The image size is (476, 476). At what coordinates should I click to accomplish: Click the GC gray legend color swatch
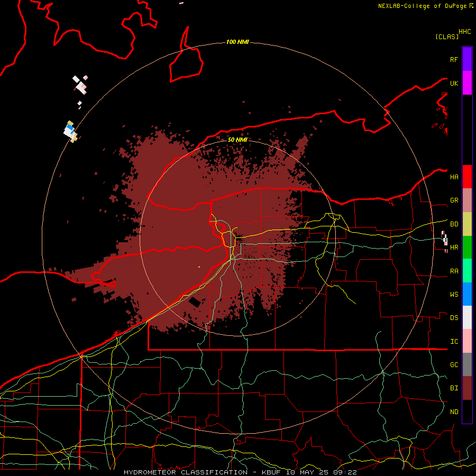(x=467, y=364)
